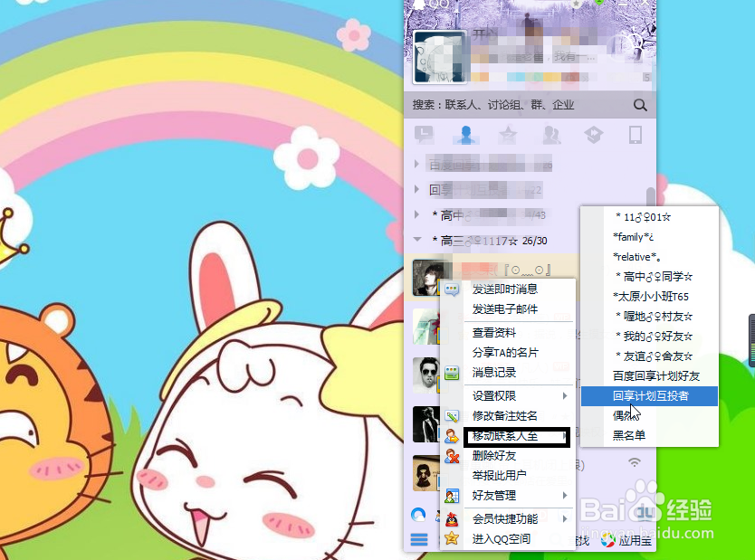
Task: Move contact to 高中♂♀同学☆ group
Action: [649, 277]
